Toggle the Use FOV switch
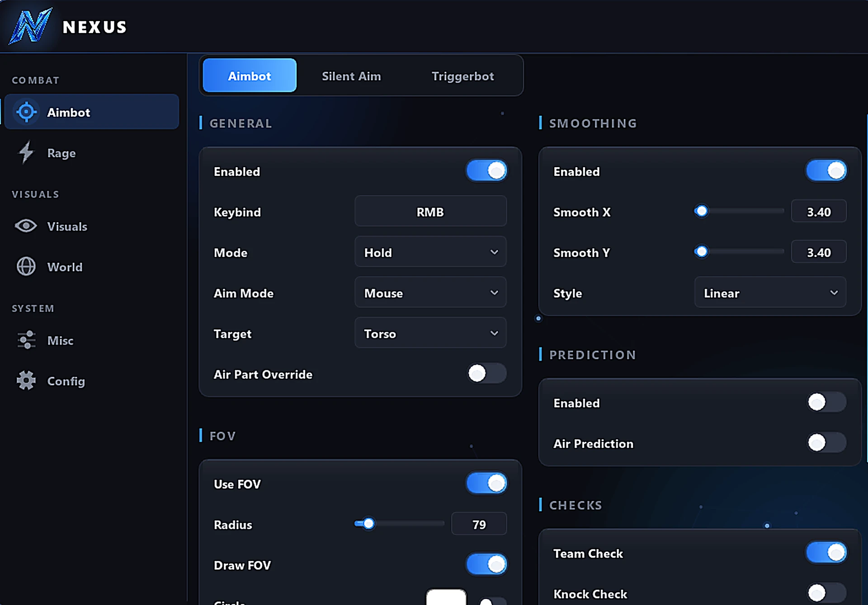868x605 pixels. [x=486, y=483]
